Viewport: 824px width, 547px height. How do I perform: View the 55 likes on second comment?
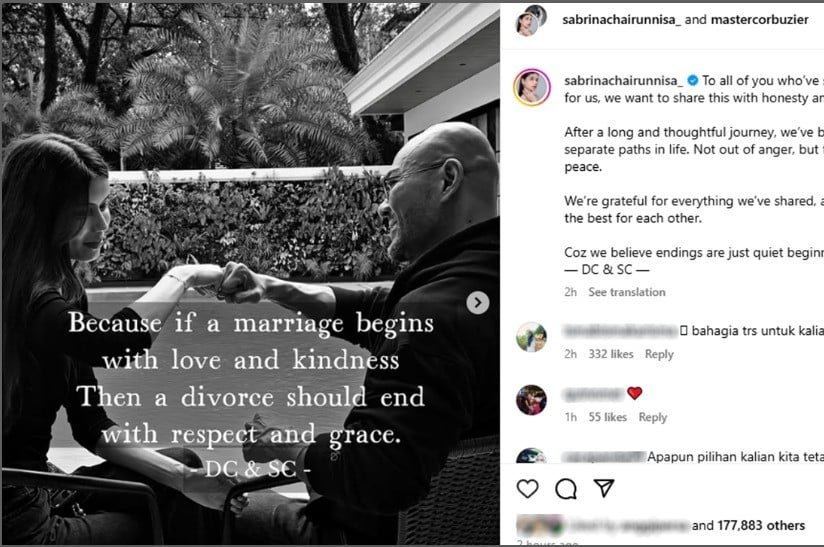(607, 417)
